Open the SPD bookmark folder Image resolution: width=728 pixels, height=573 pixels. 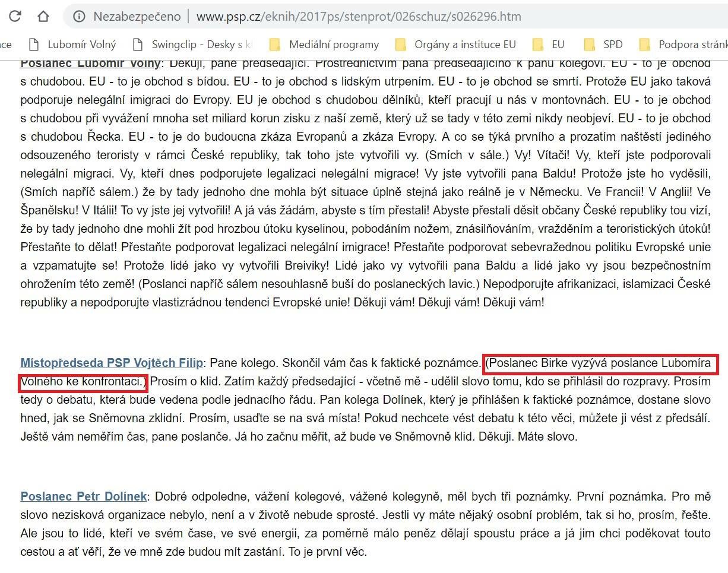pos(603,44)
